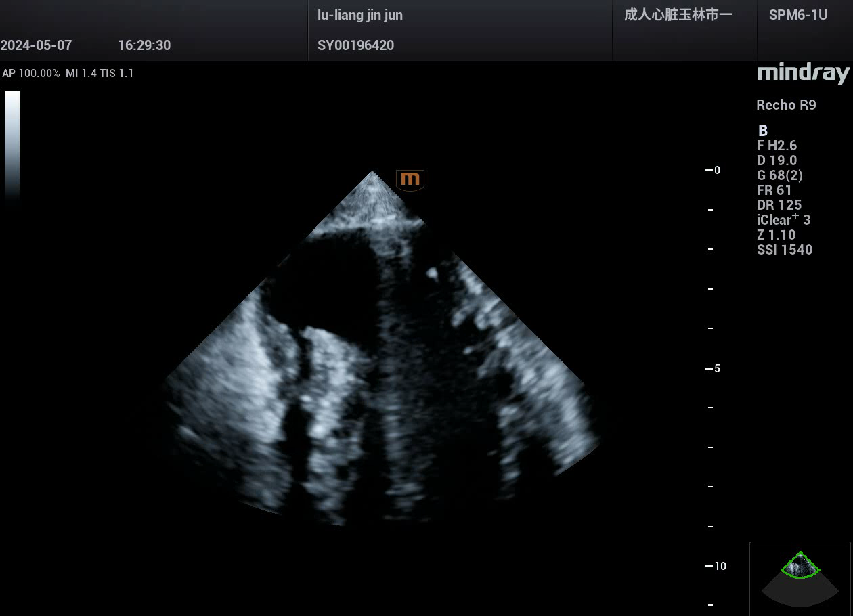The image size is (853, 616).
Task: Click the frequency F H2.6 parameter
Action: [x=777, y=146]
